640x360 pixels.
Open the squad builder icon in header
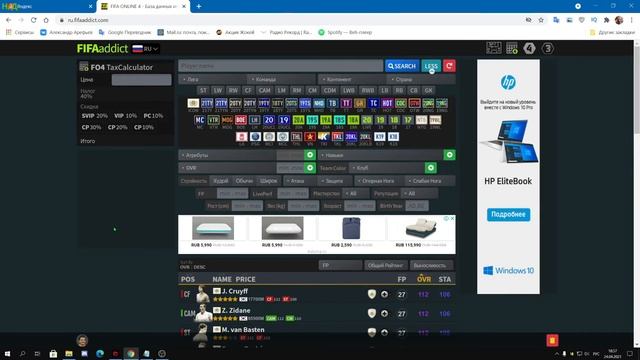pyautogui.click(x=494, y=48)
